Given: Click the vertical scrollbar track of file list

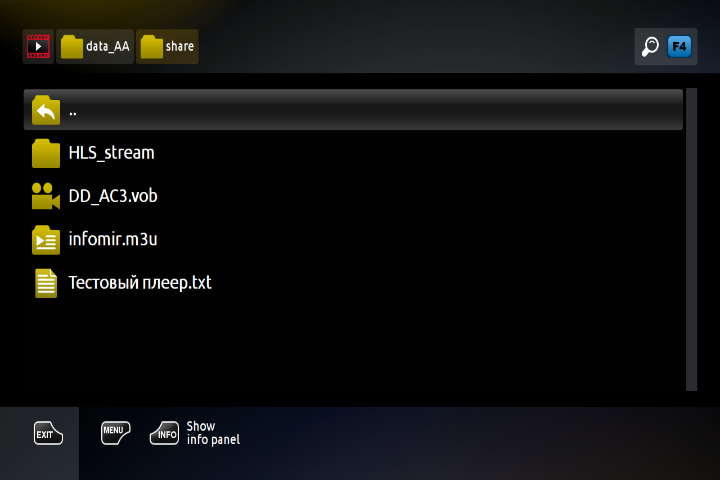Looking at the screenshot, I should [692, 239].
